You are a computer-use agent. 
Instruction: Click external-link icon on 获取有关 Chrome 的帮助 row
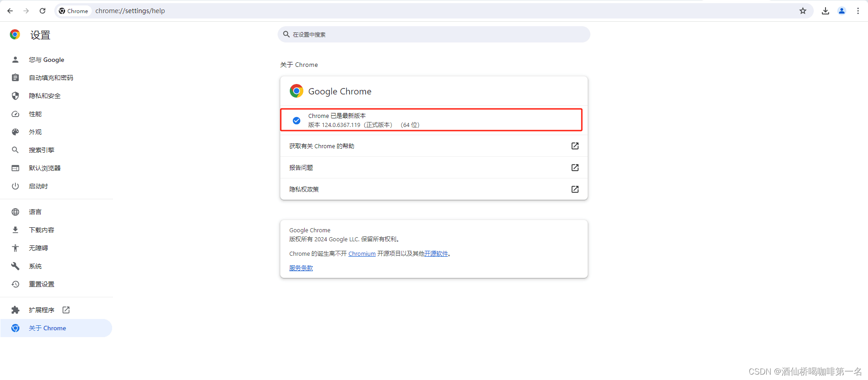[575, 146]
